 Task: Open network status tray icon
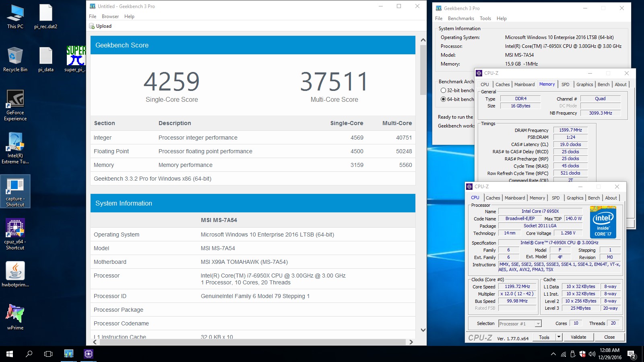[563, 354]
